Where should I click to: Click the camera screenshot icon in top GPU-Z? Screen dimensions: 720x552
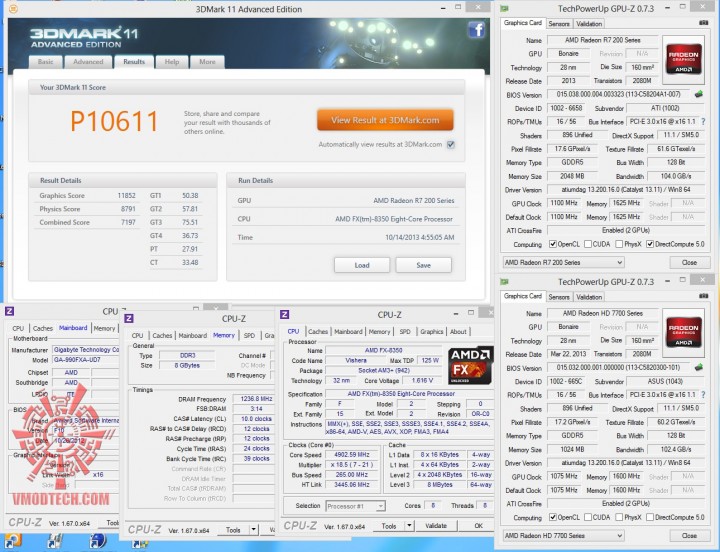tap(703, 23)
